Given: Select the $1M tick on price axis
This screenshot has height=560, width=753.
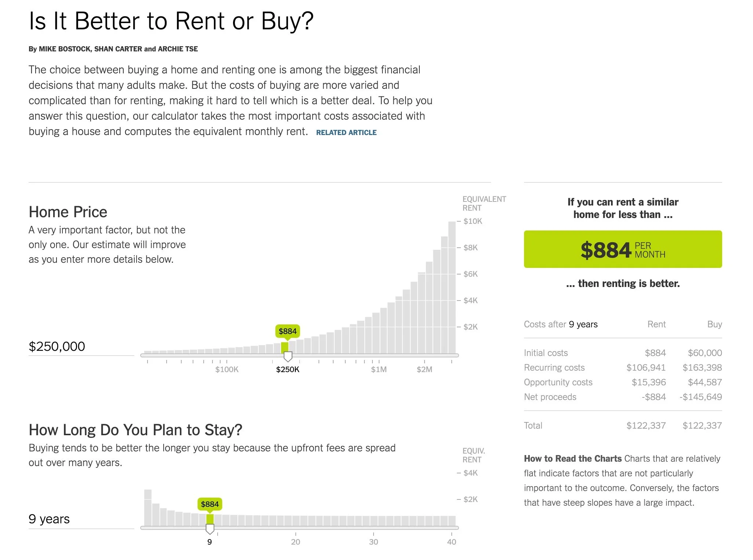Looking at the screenshot, I should (x=379, y=370).
